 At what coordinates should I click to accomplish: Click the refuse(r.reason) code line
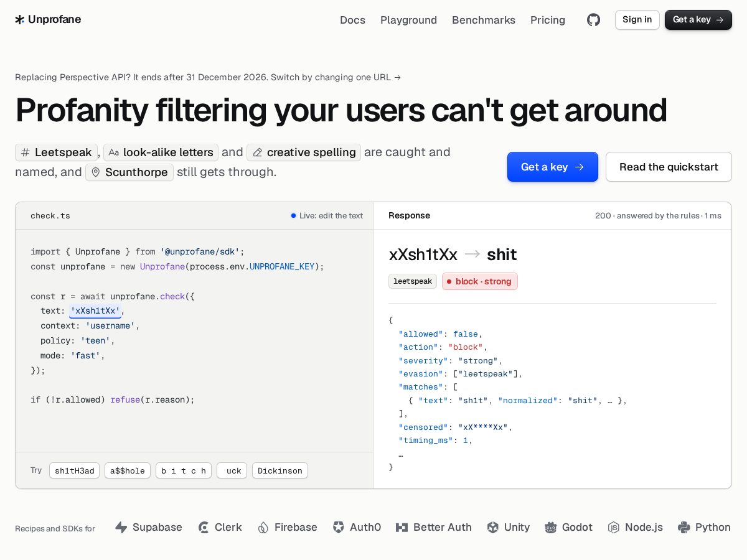click(x=113, y=400)
